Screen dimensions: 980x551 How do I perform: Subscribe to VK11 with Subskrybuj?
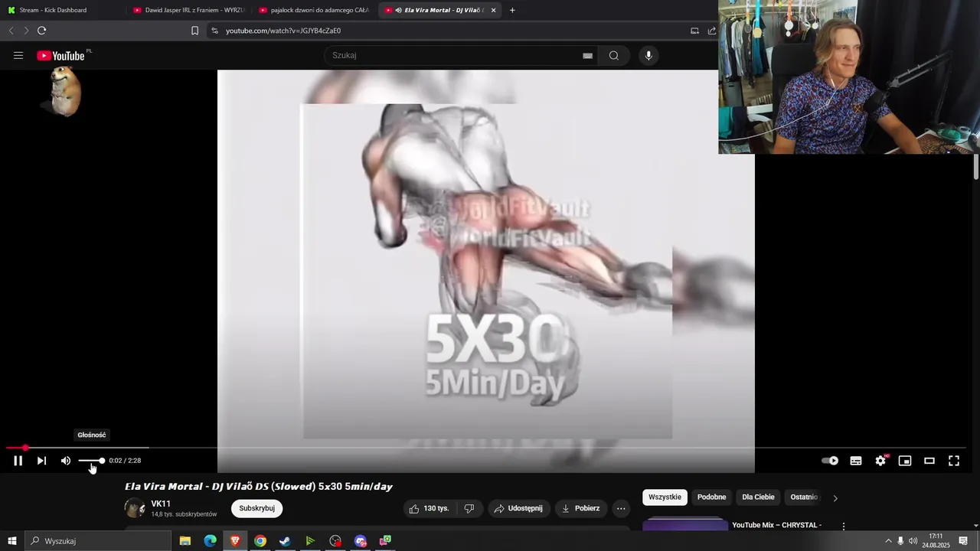pyautogui.click(x=257, y=508)
